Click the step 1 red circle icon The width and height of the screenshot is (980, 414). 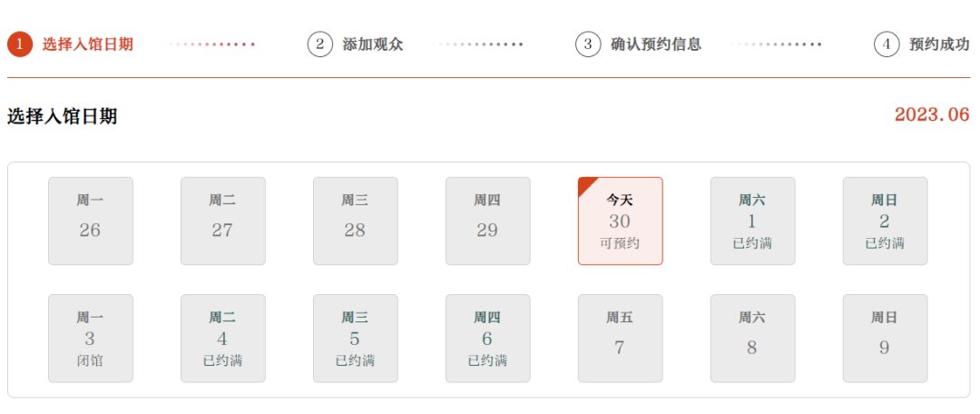point(19,44)
